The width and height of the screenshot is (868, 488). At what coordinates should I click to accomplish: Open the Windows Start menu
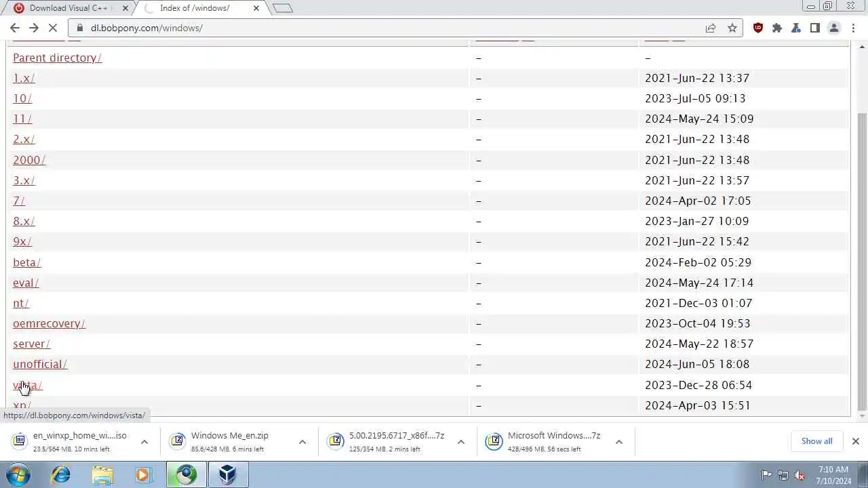click(18, 475)
